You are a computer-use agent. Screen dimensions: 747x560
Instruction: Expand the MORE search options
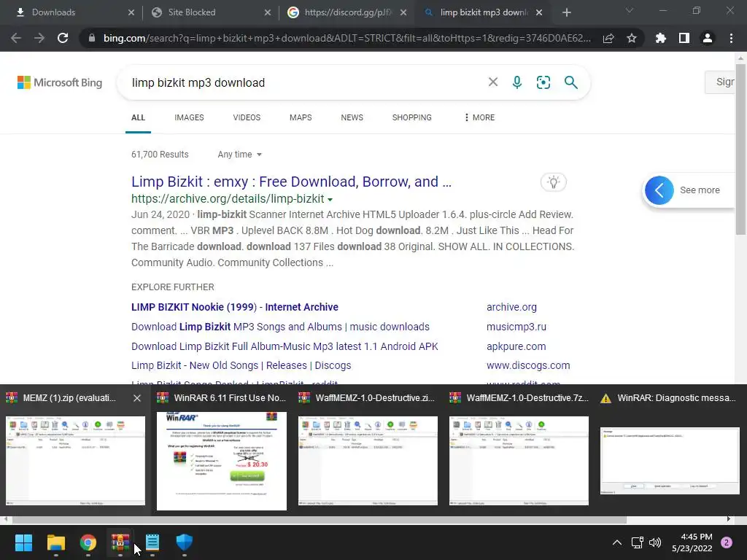[x=480, y=117]
